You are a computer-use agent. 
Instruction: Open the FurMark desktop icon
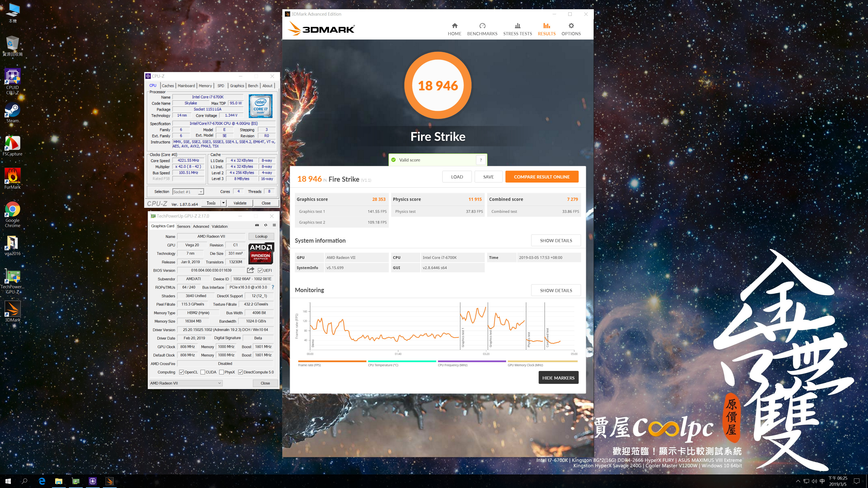(12, 179)
